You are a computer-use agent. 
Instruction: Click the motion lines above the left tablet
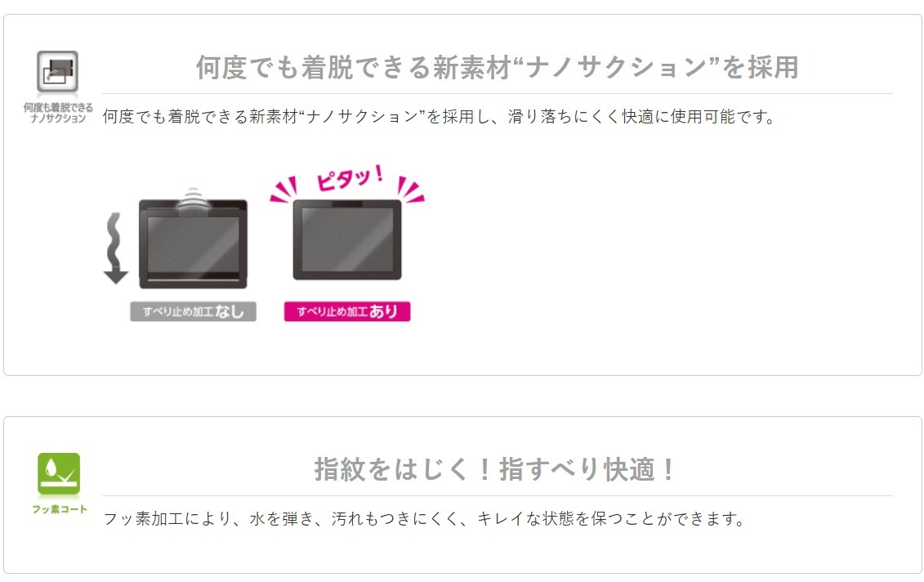click(193, 199)
